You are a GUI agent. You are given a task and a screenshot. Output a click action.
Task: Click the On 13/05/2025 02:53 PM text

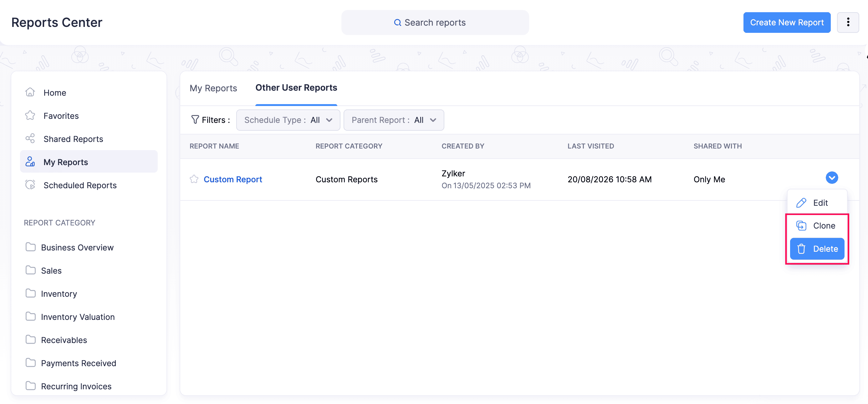[x=486, y=185]
